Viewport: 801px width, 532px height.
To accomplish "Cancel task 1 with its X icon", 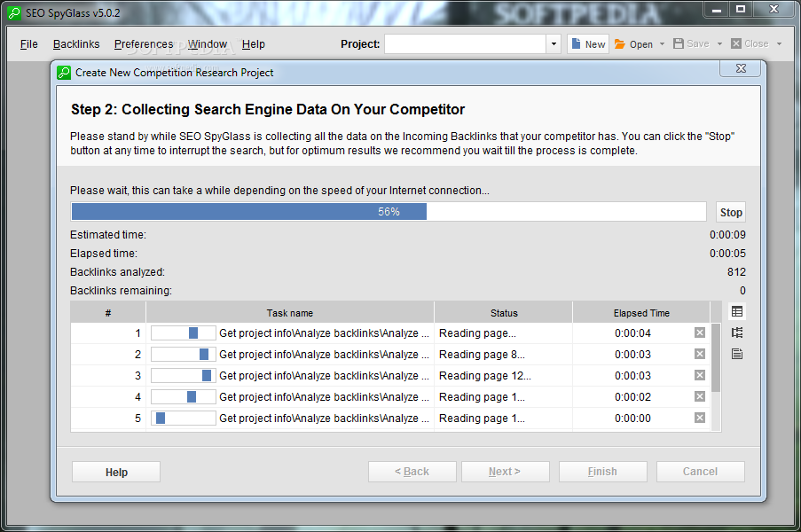I will (x=700, y=332).
